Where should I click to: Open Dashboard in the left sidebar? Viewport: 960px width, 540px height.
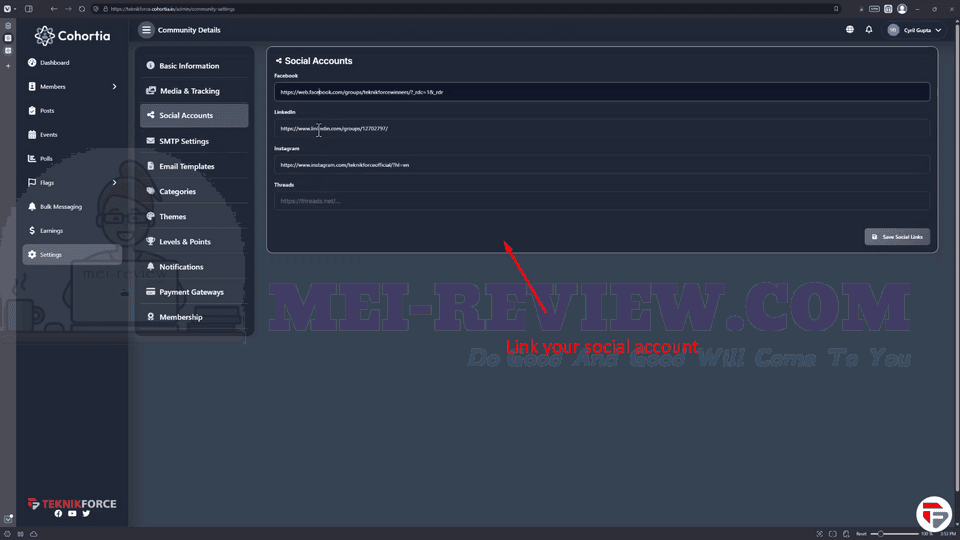click(x=54, y=62)
